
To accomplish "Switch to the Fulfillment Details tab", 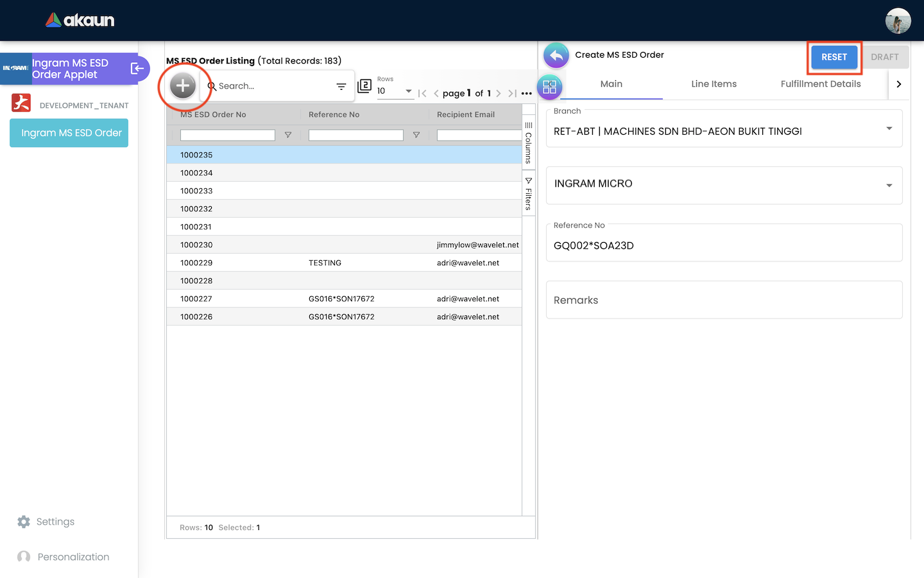I will tap(820, 84).
